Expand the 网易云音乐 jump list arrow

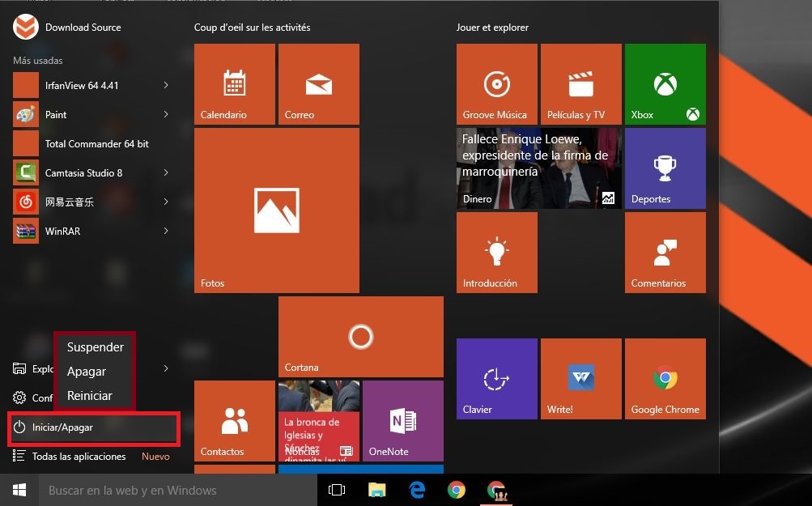coord(166,202)
